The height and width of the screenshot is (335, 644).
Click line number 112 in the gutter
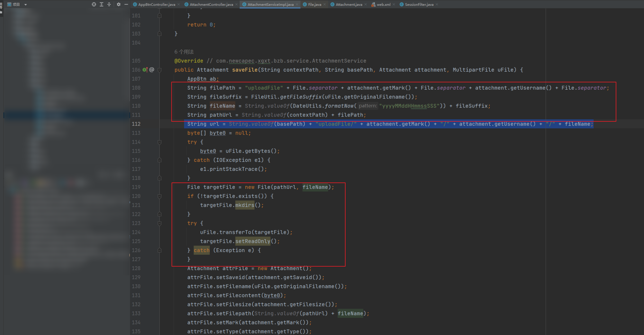point(136,124)
